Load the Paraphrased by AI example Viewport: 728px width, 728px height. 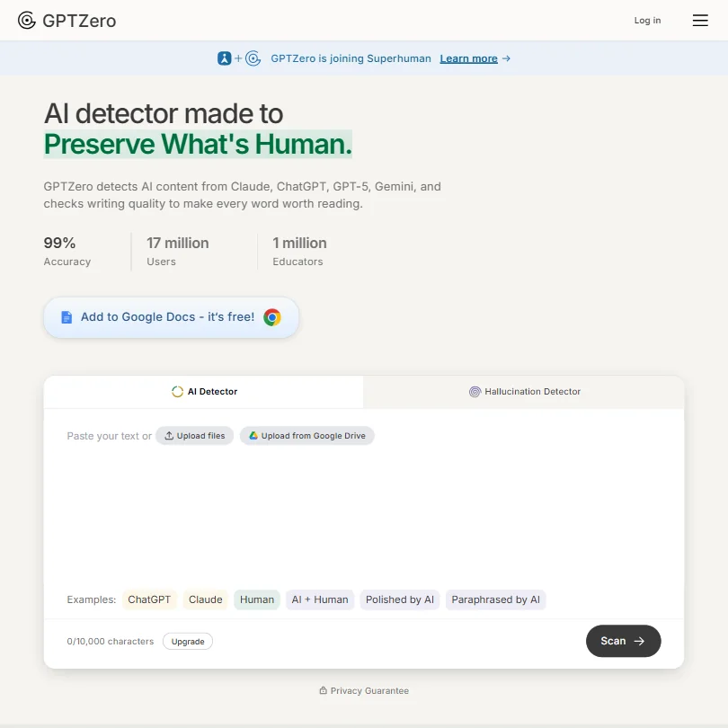pos(495,599)
